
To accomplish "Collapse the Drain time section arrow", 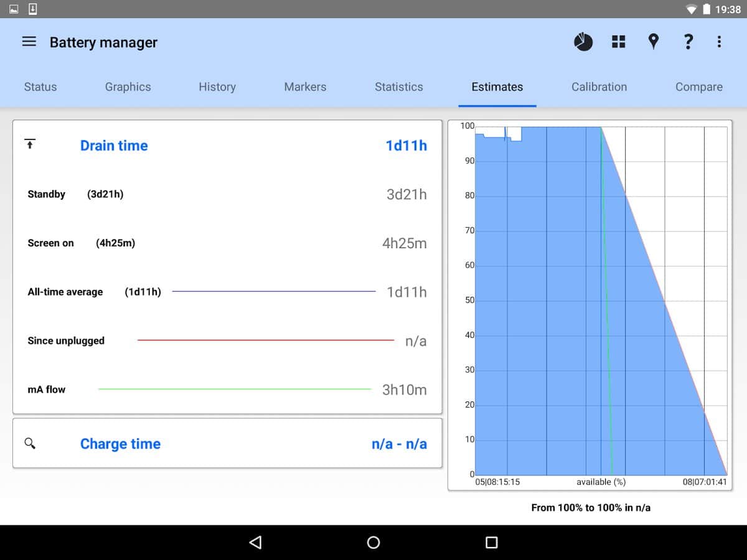I will pyautogui.click(x=30, y=144).
